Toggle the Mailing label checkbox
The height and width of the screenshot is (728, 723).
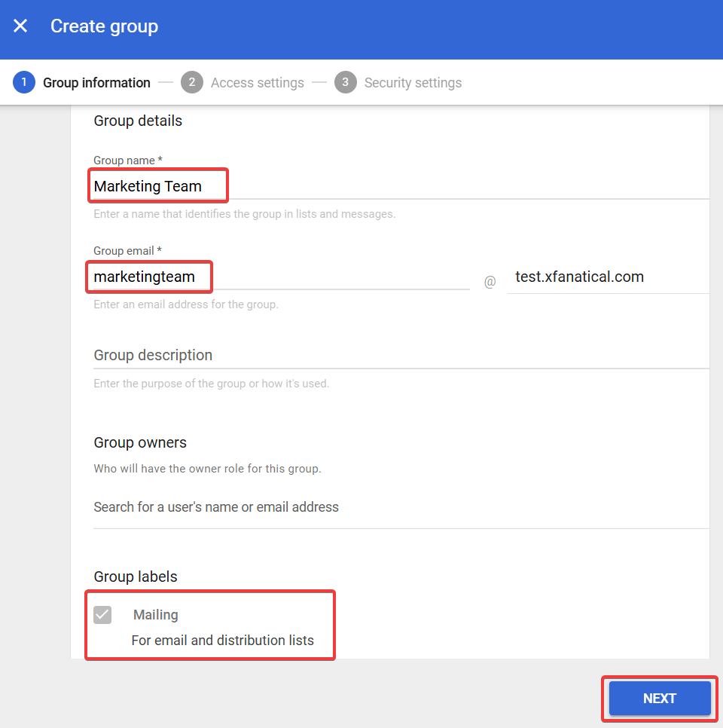pyautogui.click(x=102, y=615)
